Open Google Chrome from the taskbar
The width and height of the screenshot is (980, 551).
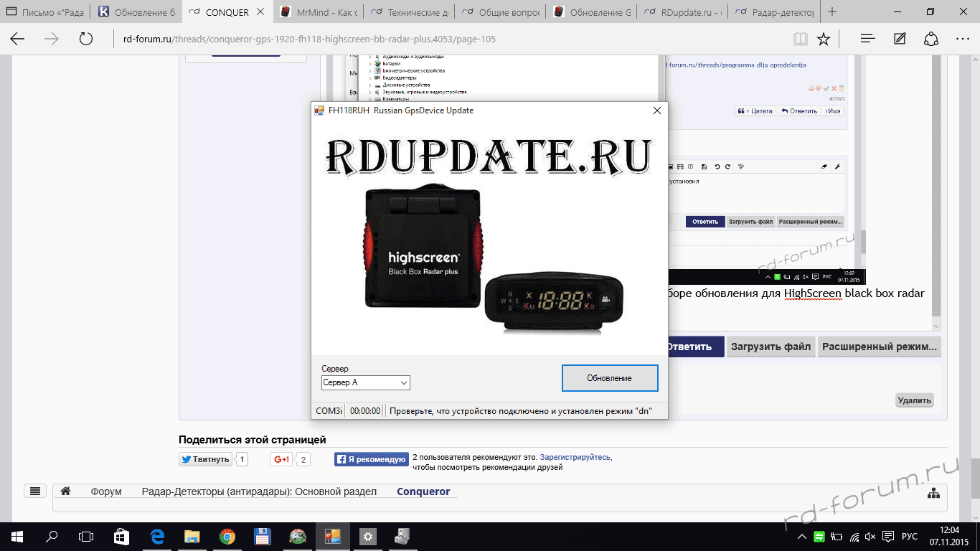227,537
